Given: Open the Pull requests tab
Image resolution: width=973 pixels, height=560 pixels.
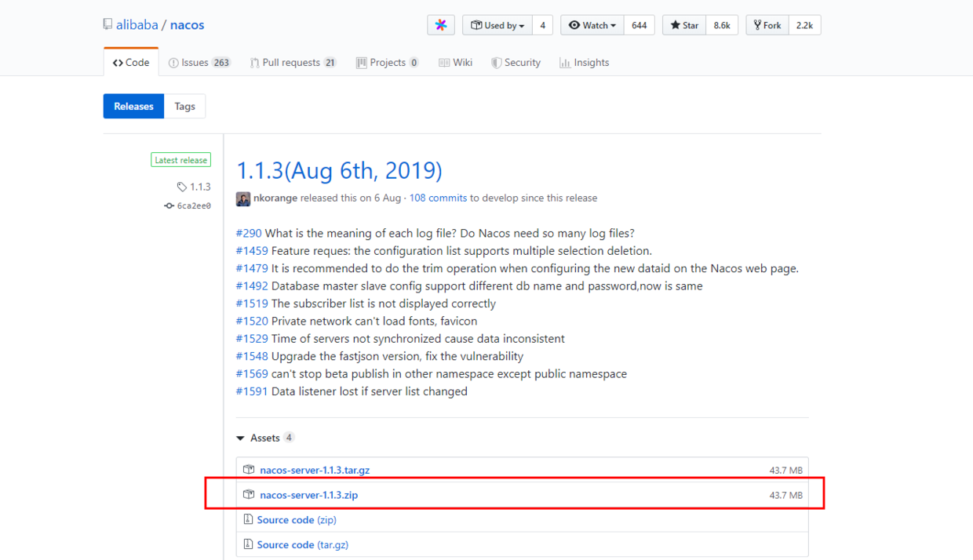Looking at the screenshot, I should (x=293, y=63).
